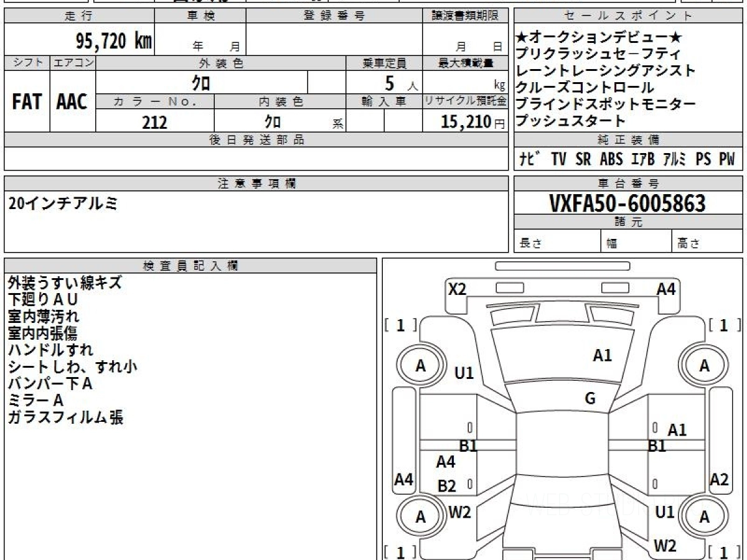Click the bottom-left wheel circle beside W2
The width and height of the screenshot is (747, 560).
[x=421, y=516]
